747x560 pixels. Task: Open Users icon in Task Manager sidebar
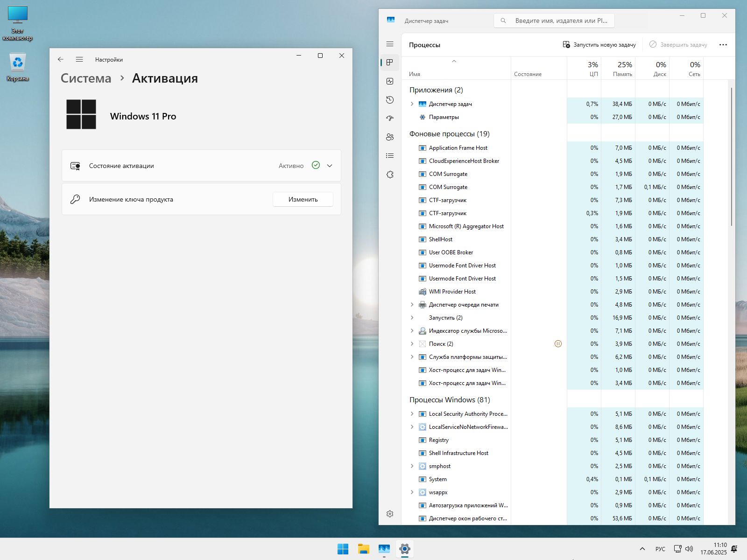[390, 137]
